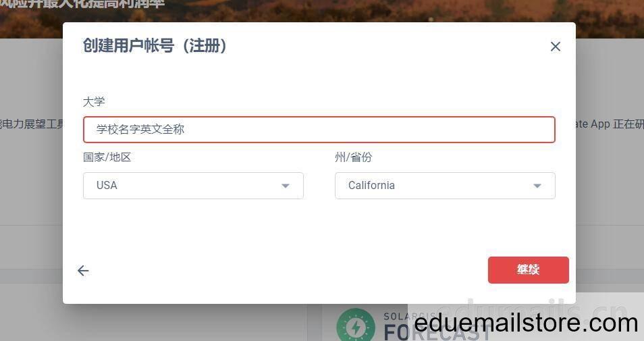Click the 电力展望工具 text behind the dialog

(x=32, y=124)
